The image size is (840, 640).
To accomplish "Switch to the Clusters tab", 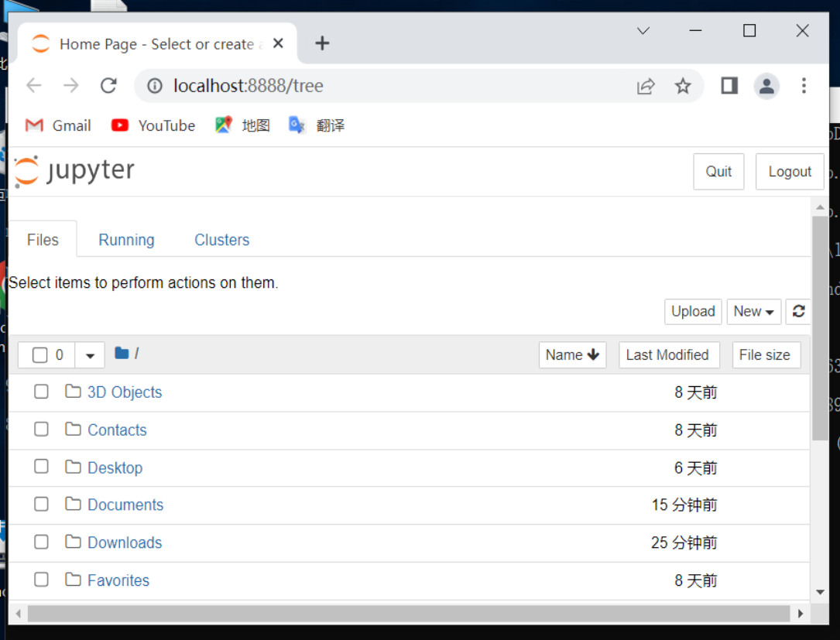I will (x=221, y=240).
